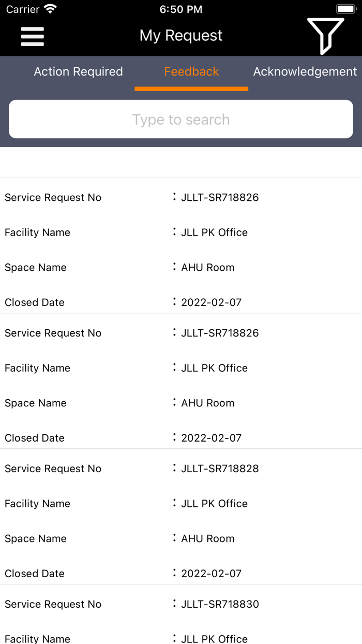Switch to the Acknowledgement tab
This screenshot has width=362, height=644.
click(305, 71)
